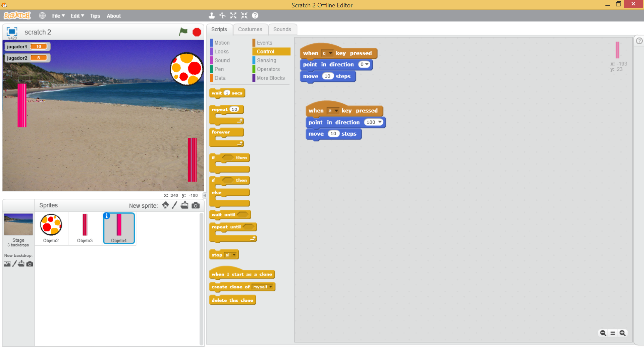Open the Objeto4 sprite info button
Screen dimensions: 644x347
(107, 216)
